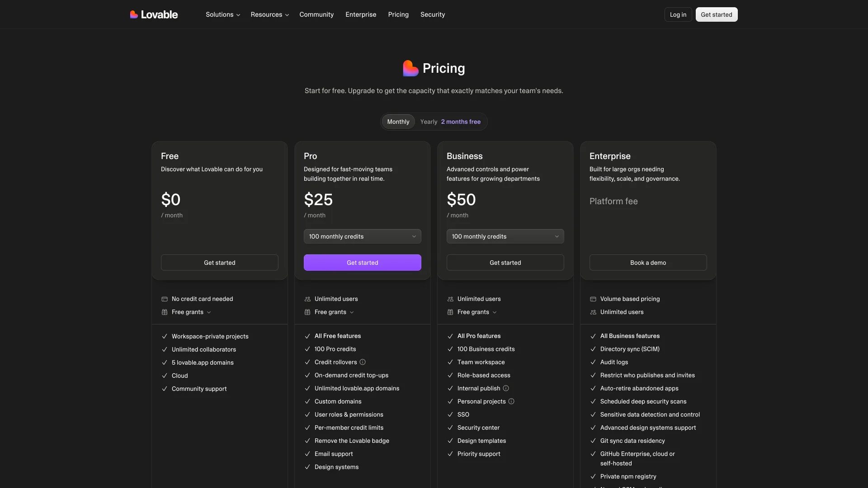Click the users icon next to Pro Unlimited users
The width and height of the screenshot is (868, 488).
[307, 299]
